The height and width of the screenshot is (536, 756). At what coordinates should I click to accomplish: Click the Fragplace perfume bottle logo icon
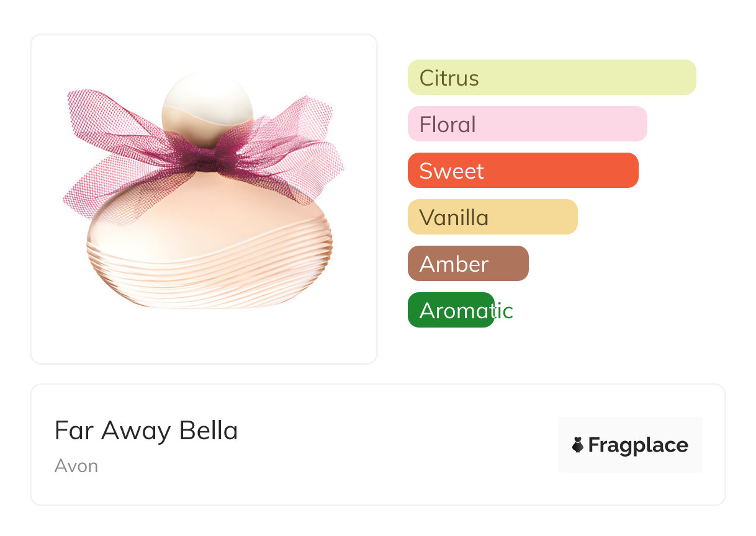coord(578,445)
